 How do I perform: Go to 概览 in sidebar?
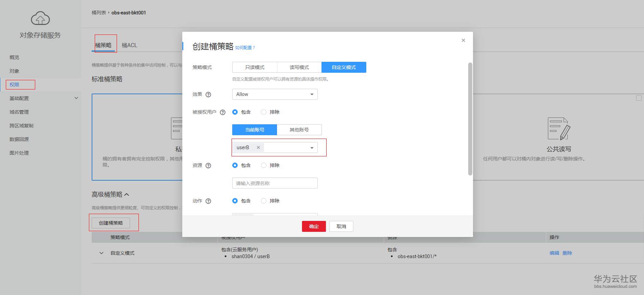14,57
